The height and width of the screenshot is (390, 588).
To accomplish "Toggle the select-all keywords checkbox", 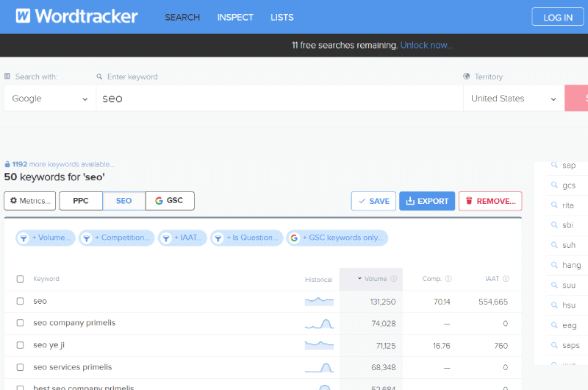I will tap(21, 279).
